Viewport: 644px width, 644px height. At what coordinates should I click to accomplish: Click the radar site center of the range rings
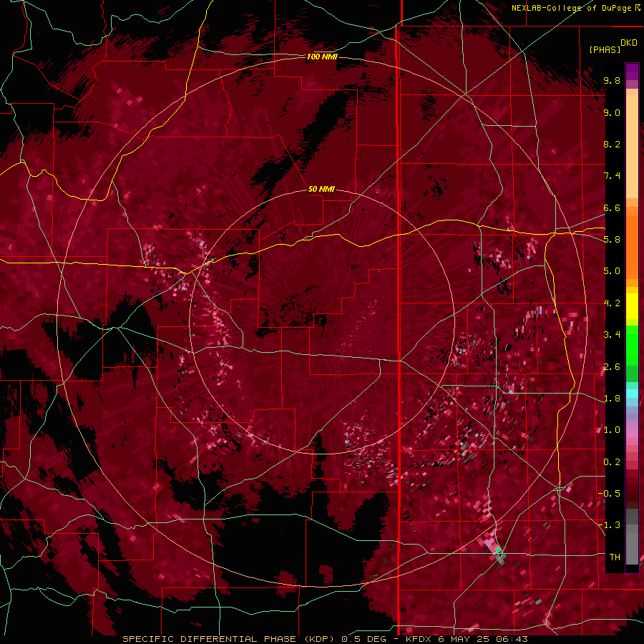(x=321, y=321)
